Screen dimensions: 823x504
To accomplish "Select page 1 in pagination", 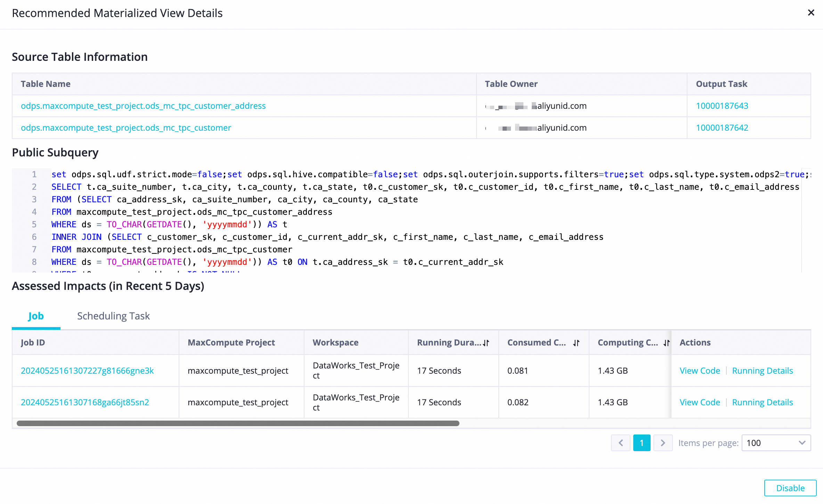I will click(x=642, y=443).
